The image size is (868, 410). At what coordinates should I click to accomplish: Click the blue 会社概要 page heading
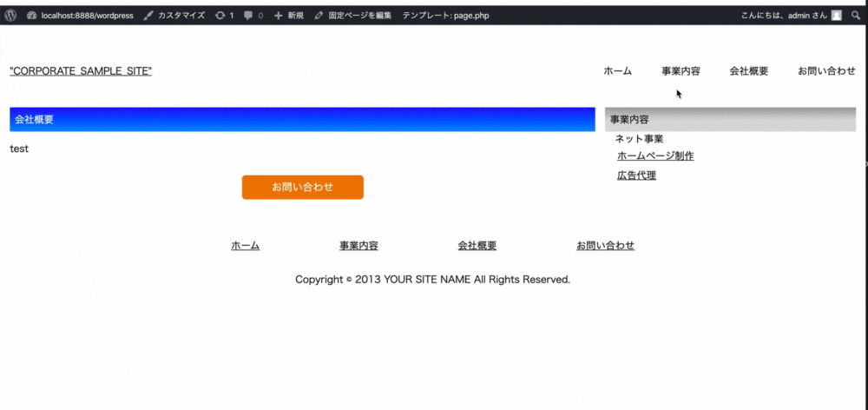(x=302, y=119)
